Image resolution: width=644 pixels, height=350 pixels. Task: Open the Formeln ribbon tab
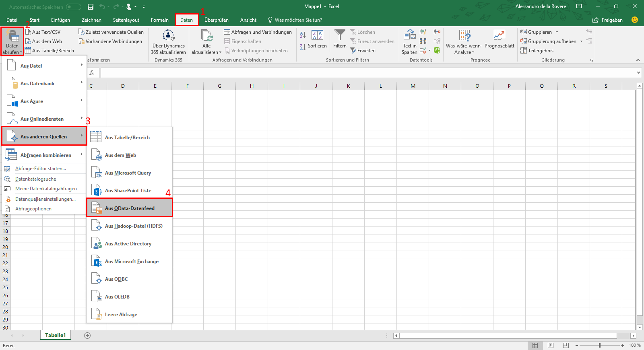click(x=159, y=20)
